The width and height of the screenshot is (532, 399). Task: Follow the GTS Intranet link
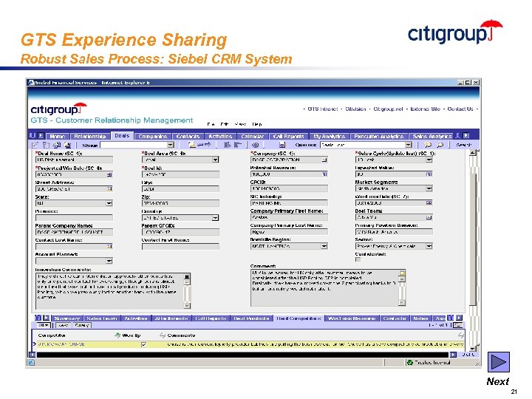(322, 109)
